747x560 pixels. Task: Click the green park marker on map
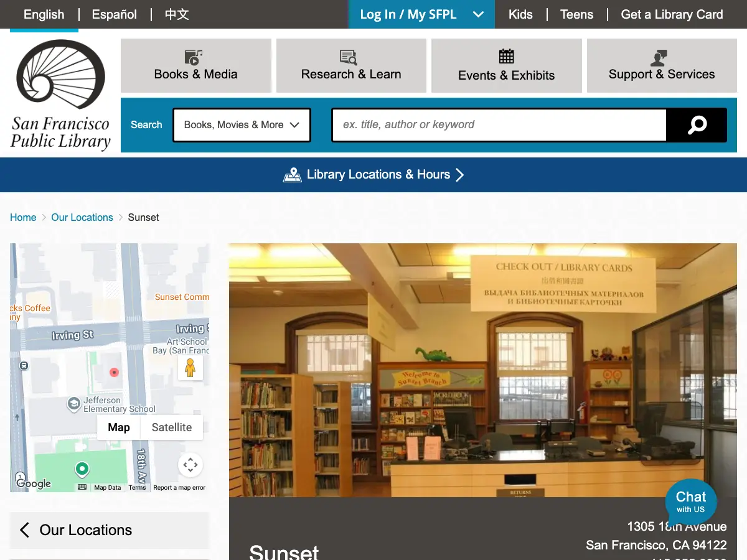tap(82, 469)
